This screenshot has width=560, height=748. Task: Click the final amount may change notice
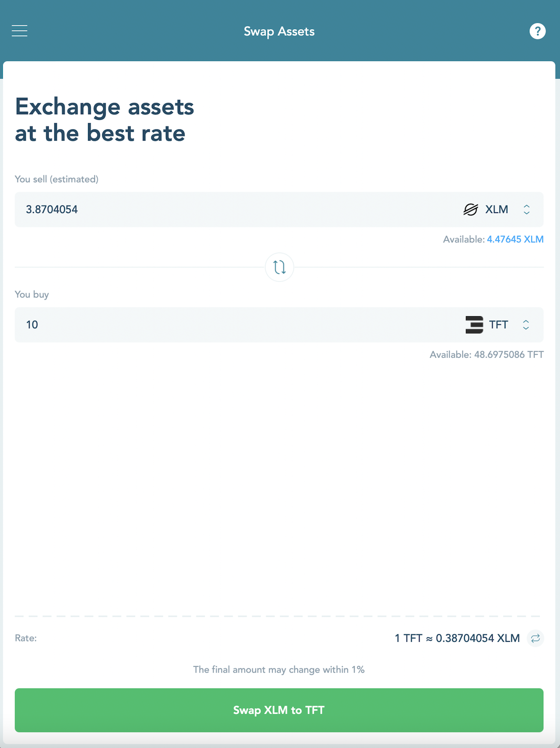point(279,670)
